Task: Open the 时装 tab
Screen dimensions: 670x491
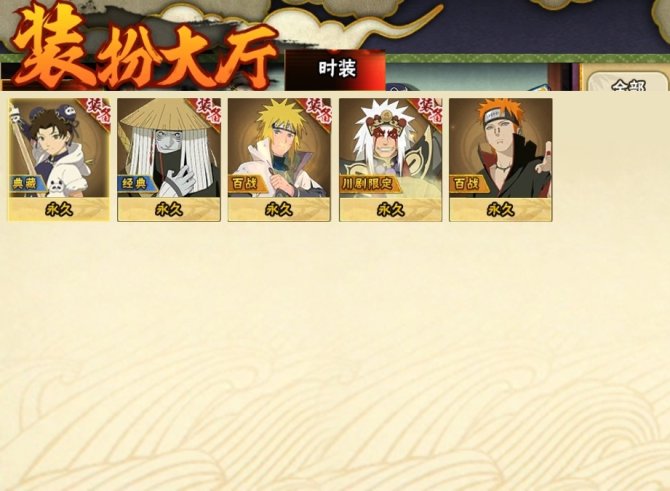Action: [x=335, y=70]
